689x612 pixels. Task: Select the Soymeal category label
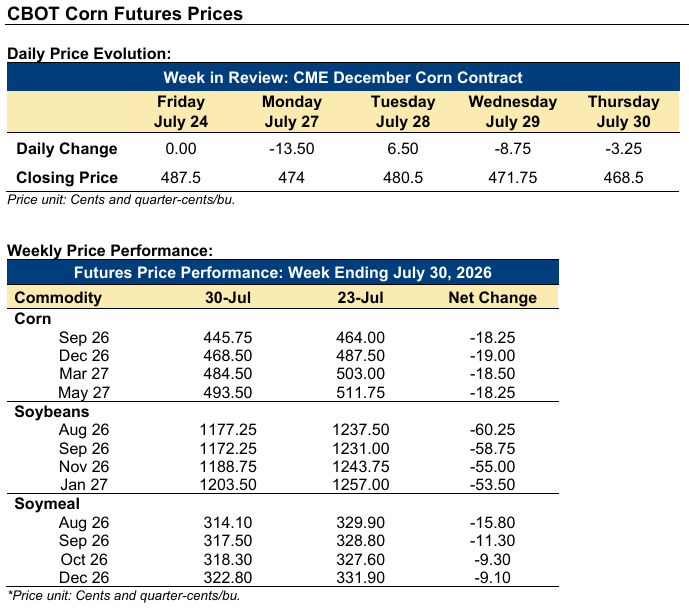coord(47,503)
